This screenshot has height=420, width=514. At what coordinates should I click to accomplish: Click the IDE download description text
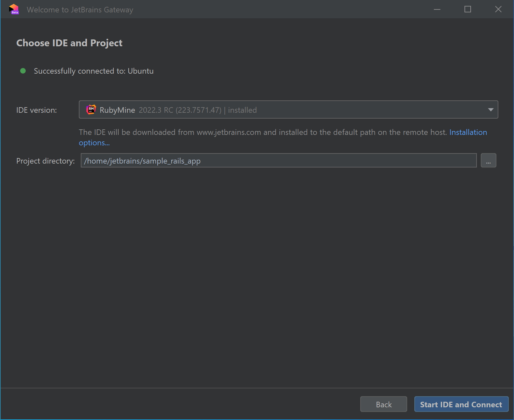point(263,132)
